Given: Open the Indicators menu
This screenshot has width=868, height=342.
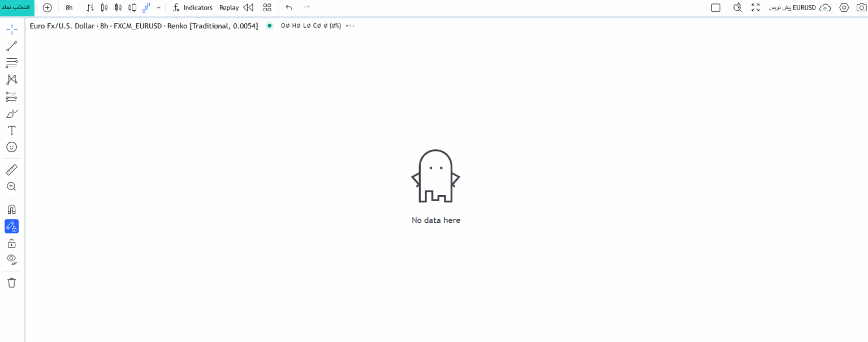Looking at the screenshot, I should pos(193,8).
